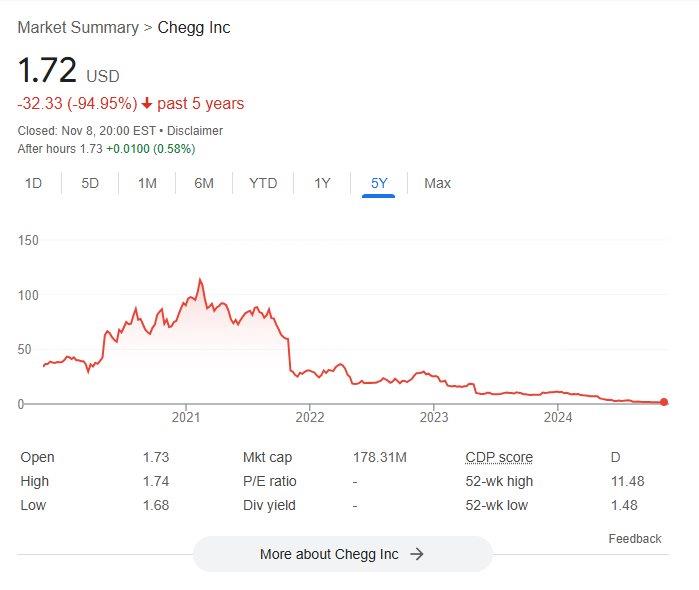Select the 1Y time range
This screenshot has height=590, width=699.
[322, 183]
